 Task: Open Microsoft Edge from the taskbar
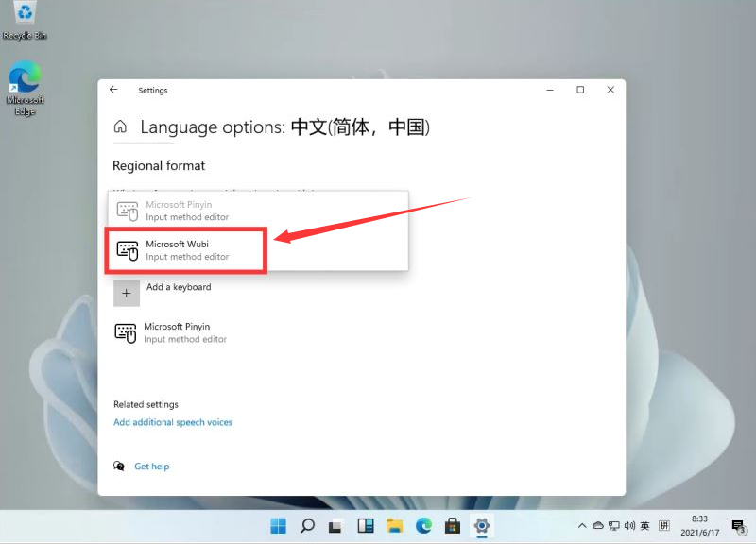pos(423,525)
